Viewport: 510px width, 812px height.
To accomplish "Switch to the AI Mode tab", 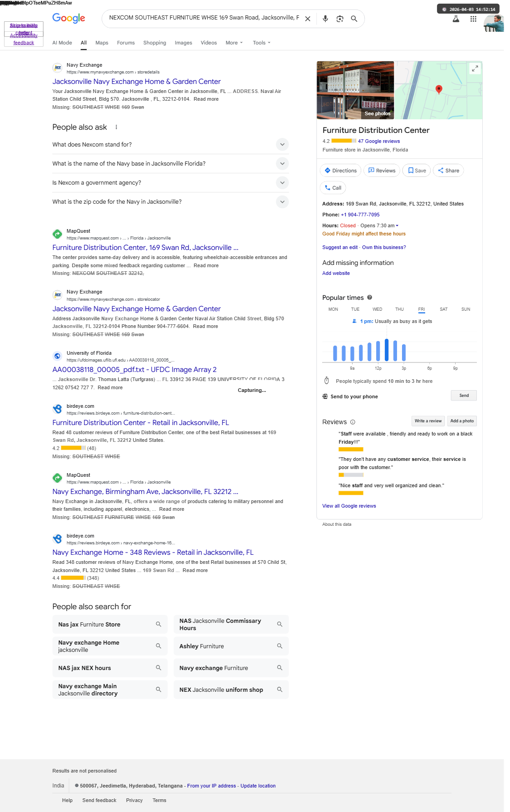I will [62, 43].
